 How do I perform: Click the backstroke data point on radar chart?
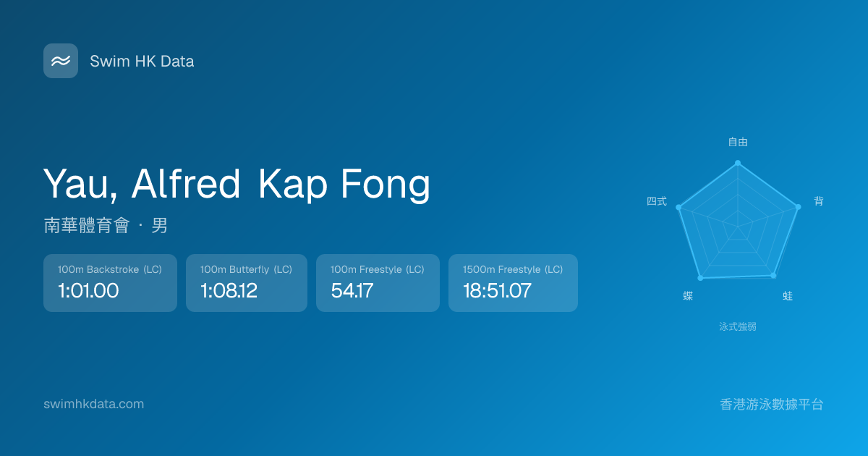coord(798,207)
